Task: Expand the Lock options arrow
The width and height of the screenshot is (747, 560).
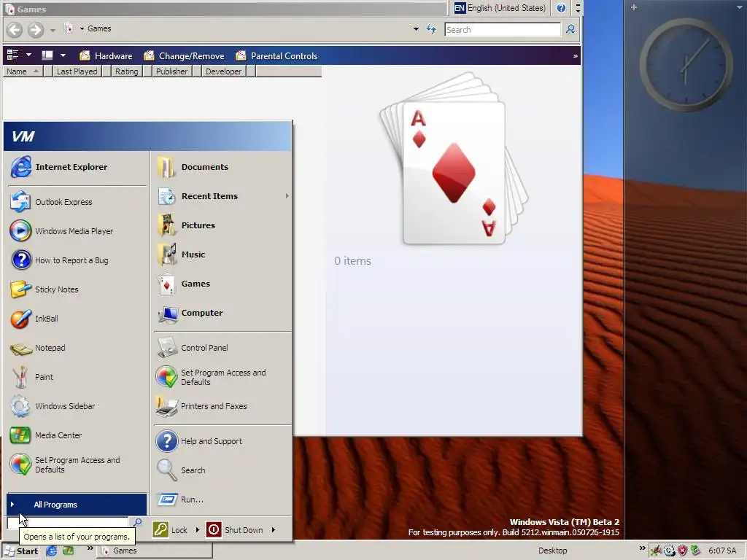Action: pyautogui.click(x=197, y=529)
